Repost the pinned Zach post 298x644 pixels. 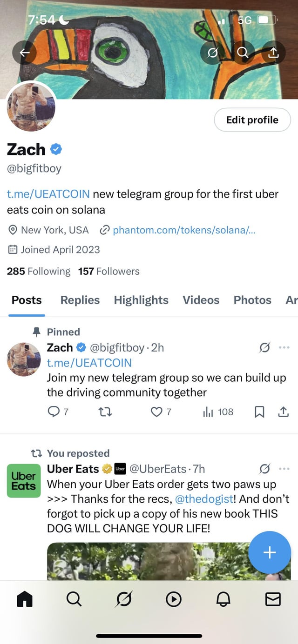(105, 412)
